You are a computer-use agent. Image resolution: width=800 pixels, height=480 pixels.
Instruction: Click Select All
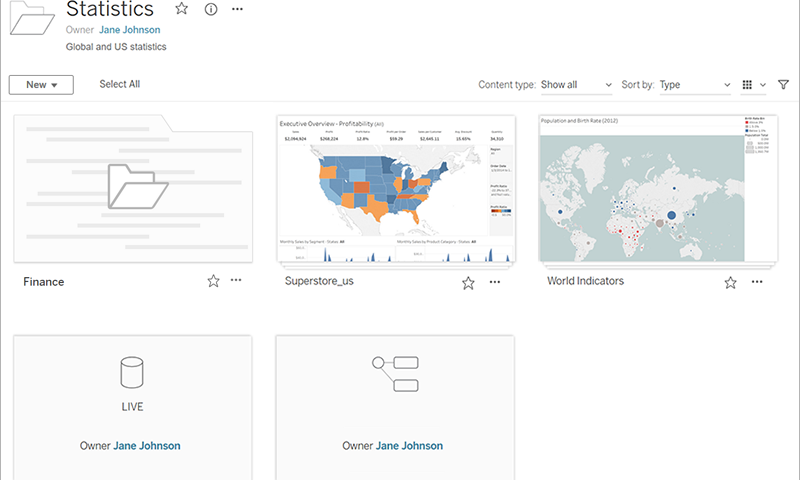pos(119,84)
